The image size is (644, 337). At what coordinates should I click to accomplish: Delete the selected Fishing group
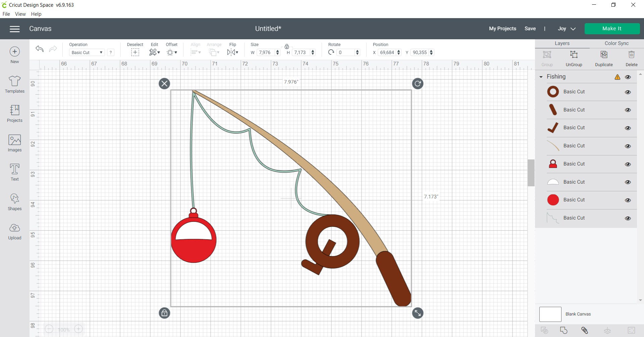pos(631,58)
